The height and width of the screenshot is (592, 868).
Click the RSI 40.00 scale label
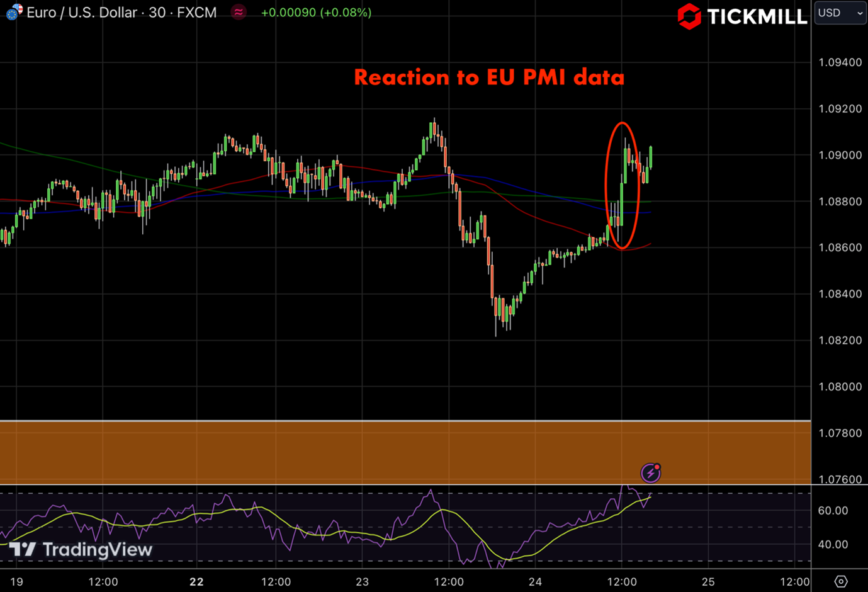pos(833,545)
